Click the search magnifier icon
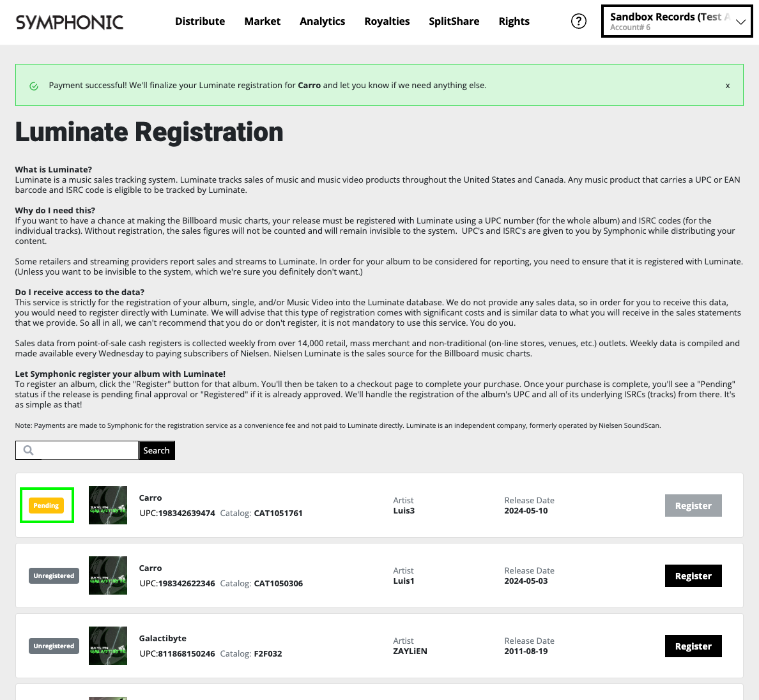 [x=29, y=450]
